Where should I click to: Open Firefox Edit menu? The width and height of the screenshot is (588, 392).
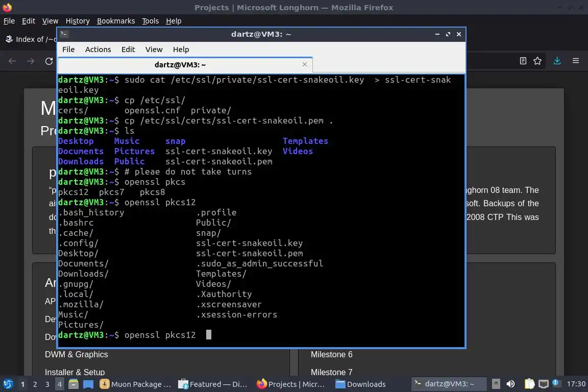pyautogui.click(x=29, y=21)
